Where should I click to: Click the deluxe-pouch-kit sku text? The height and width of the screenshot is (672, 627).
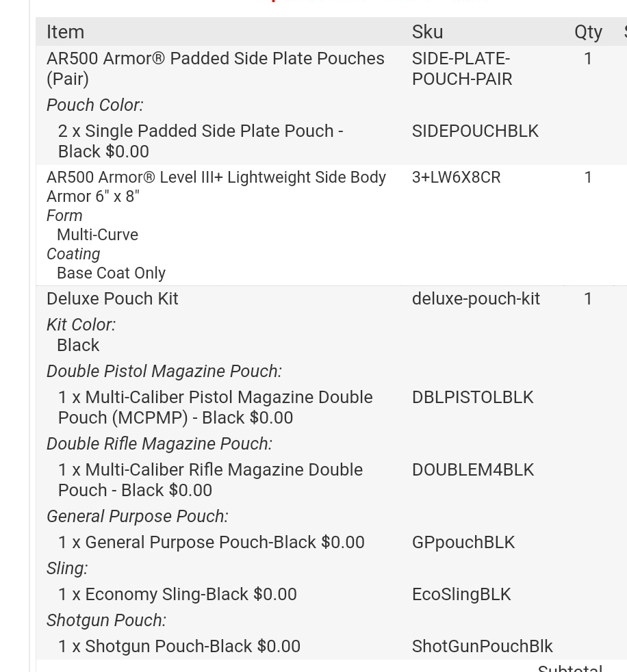click(476, 299)
